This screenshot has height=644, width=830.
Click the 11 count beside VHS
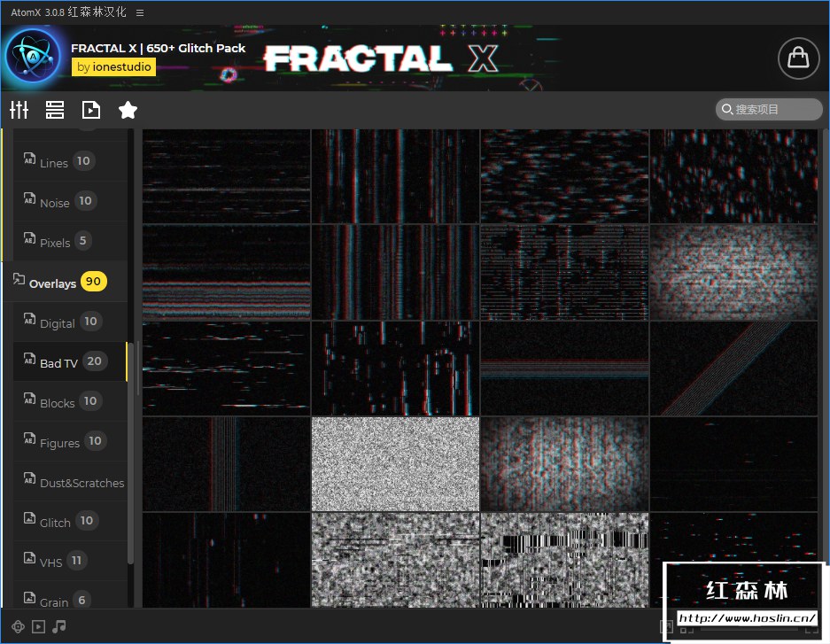[77, 560]
